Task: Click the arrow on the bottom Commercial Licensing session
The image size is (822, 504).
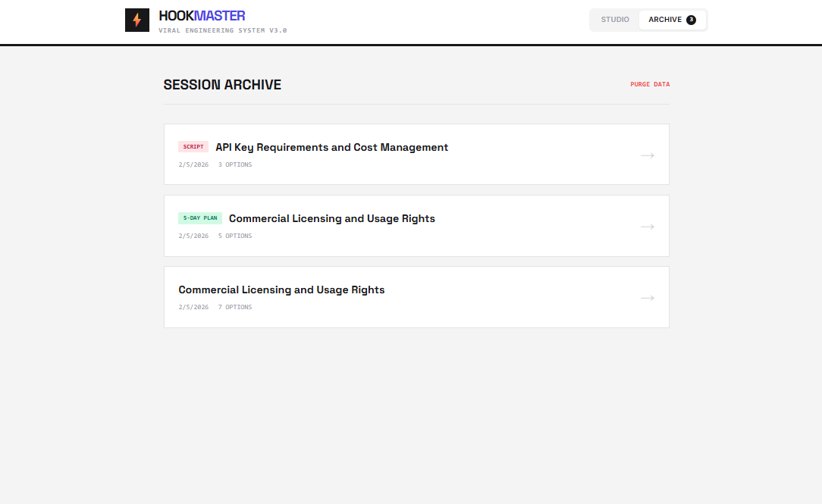Action: 647,297
